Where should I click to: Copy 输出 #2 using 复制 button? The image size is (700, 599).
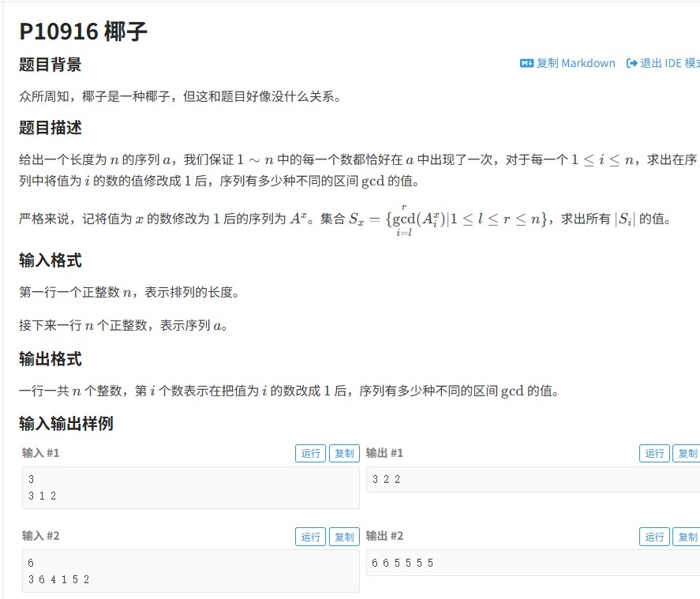tap(687, 537)
